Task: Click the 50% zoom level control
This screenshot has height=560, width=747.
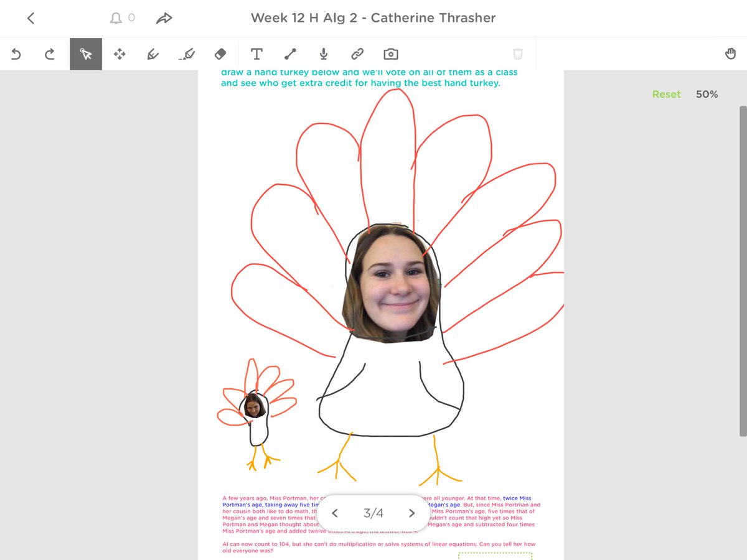Action: click(707, 94)
